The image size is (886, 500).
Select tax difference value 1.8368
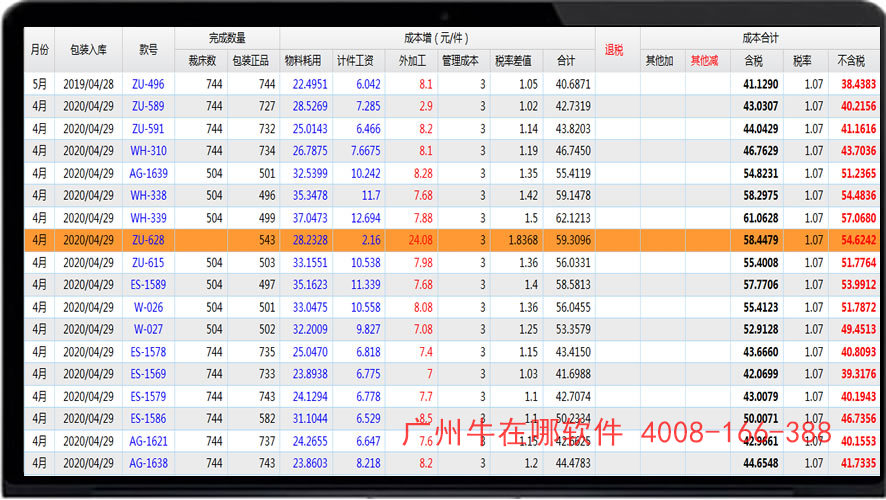coord(523,240)
